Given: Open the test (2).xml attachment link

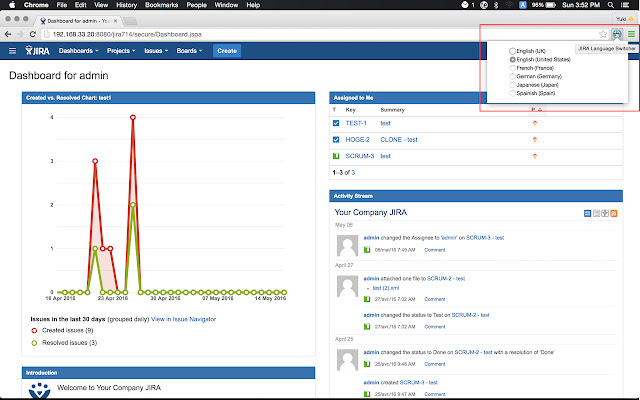Looking at the screenshot, I should pos(386,288).
